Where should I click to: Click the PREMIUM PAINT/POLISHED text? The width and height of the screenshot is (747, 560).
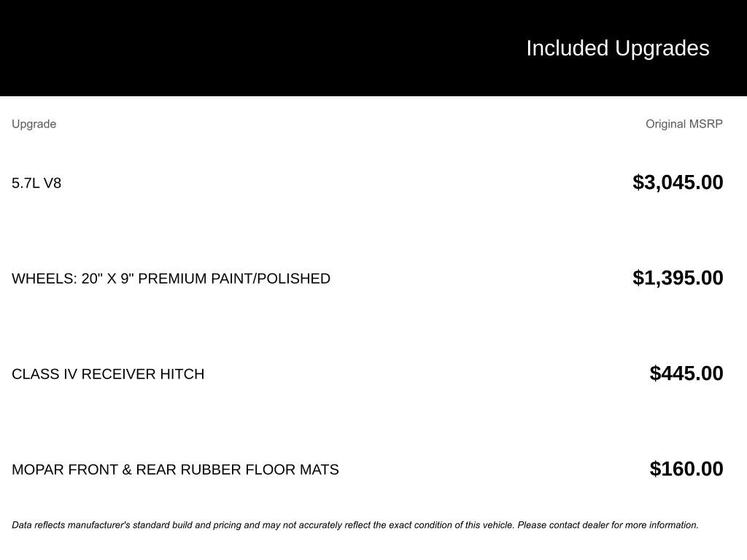[234, 279]
